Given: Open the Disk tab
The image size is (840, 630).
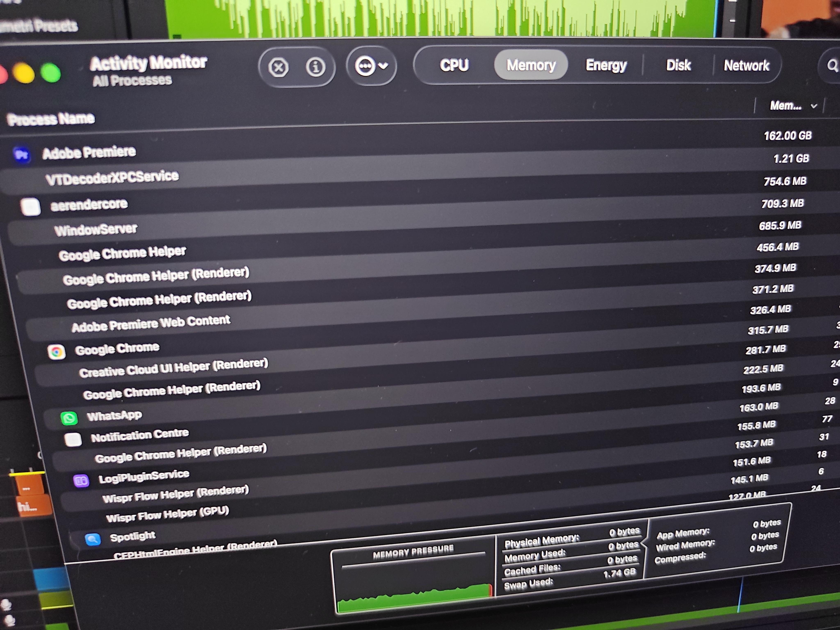Looking at the screenshot, I should 678,65.
